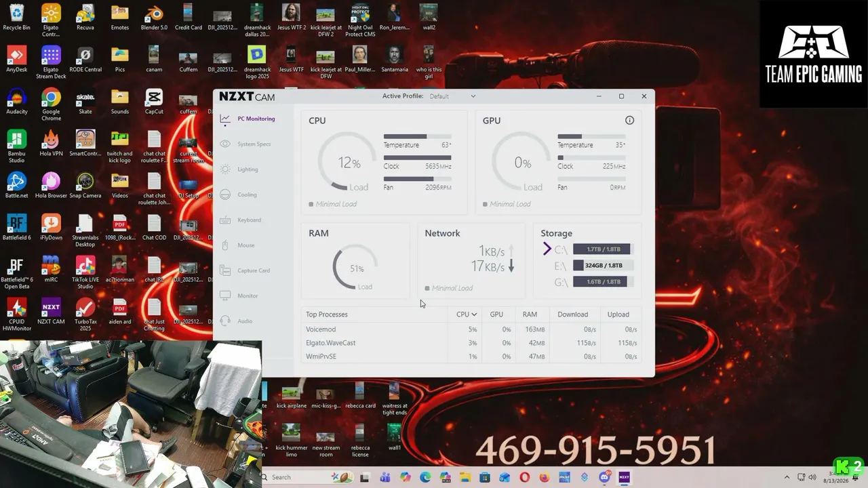Select the Google Chrome desktop icon

(x=51, y=105)
